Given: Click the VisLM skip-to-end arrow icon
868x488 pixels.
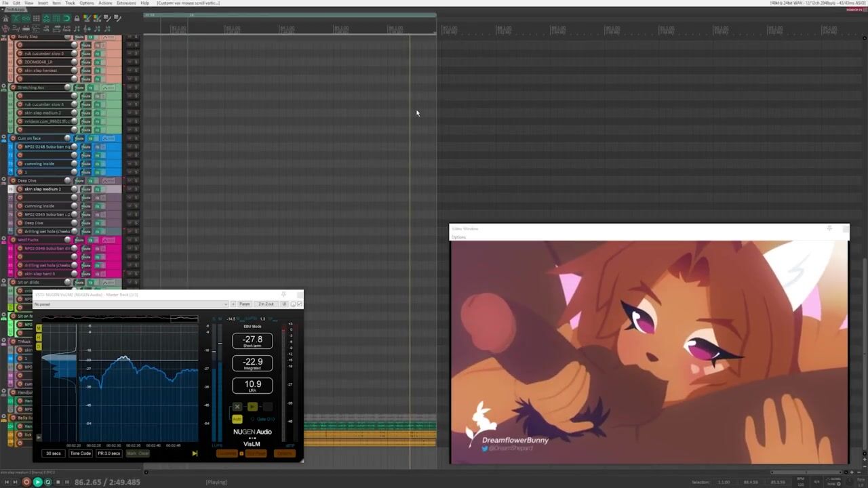Looking at the screenshot, I should 195,453.
